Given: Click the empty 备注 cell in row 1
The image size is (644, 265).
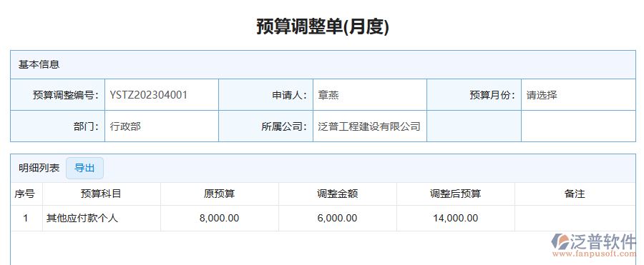Looking at the screenshot, I should (x=575, y=219).
